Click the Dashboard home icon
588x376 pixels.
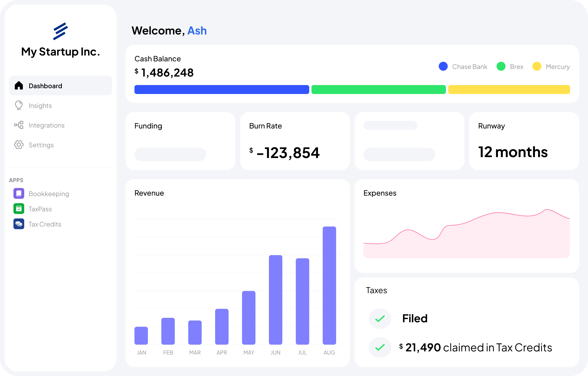(19, 86)
